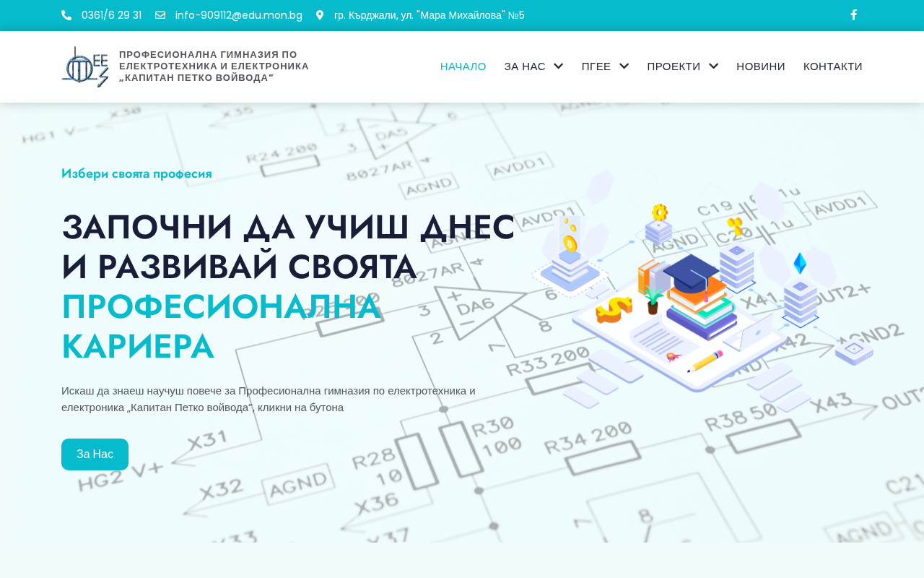Click the email address info-909112@edu.mon.bg

(x=238, y=15)
